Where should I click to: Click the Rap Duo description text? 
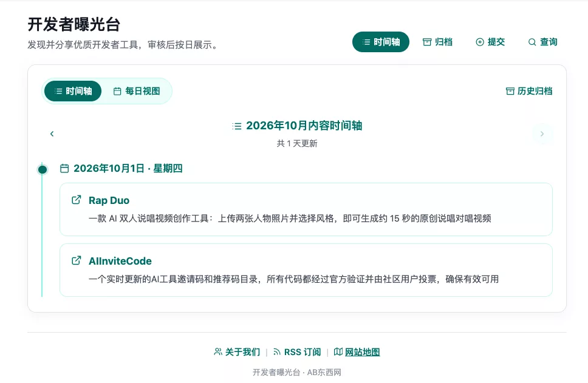point(290,219)
